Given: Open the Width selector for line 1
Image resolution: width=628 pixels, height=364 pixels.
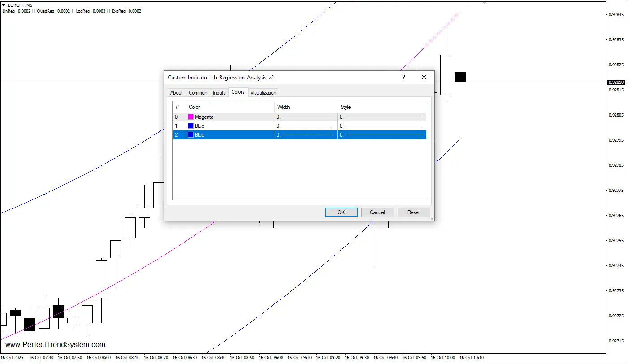Looking at the screenshot, I should (x=305, y=126).
